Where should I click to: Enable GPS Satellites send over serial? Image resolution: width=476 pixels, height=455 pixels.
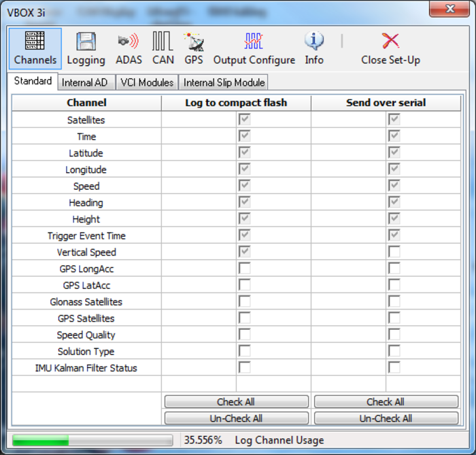394,318
